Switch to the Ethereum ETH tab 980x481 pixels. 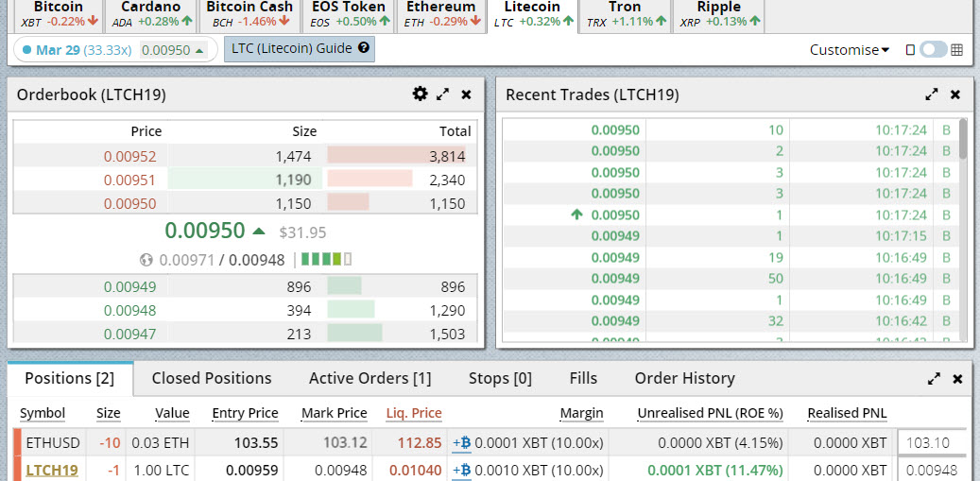(x=440, y=15)
